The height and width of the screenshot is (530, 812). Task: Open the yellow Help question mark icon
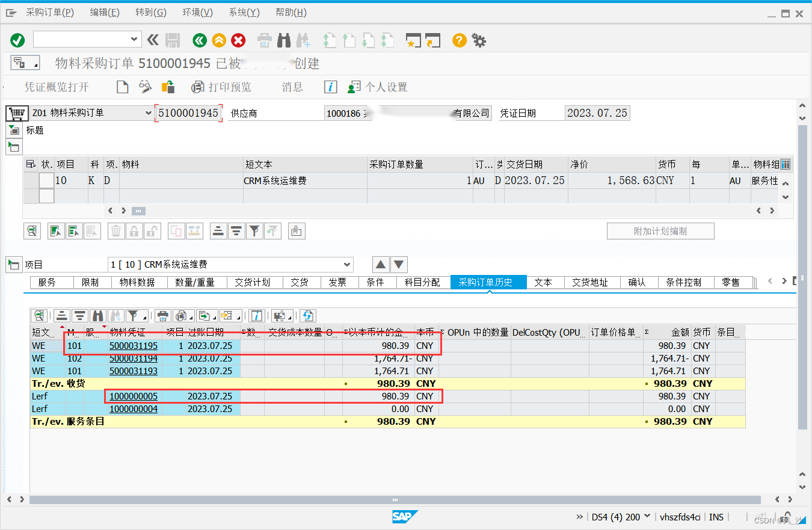pos(460,40)
